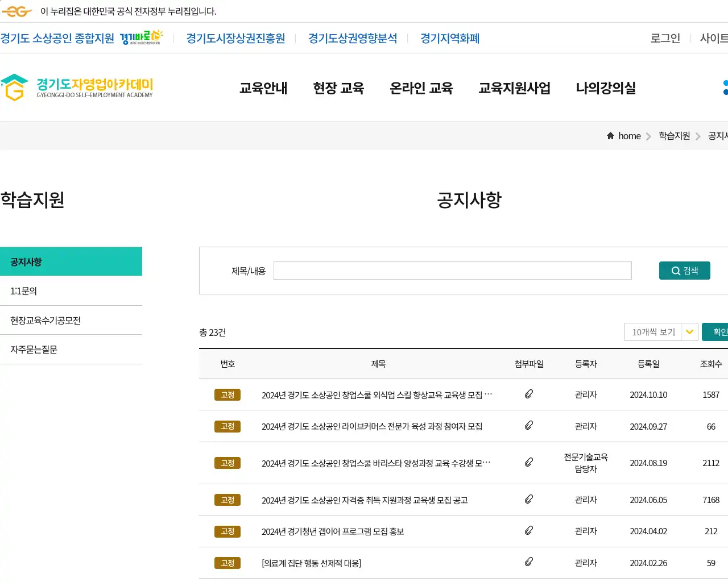The height and width of the screenshot is (582, 728).
Task: Select 자주묻는질문 in sidebar
Action: (x=71, y=350)
